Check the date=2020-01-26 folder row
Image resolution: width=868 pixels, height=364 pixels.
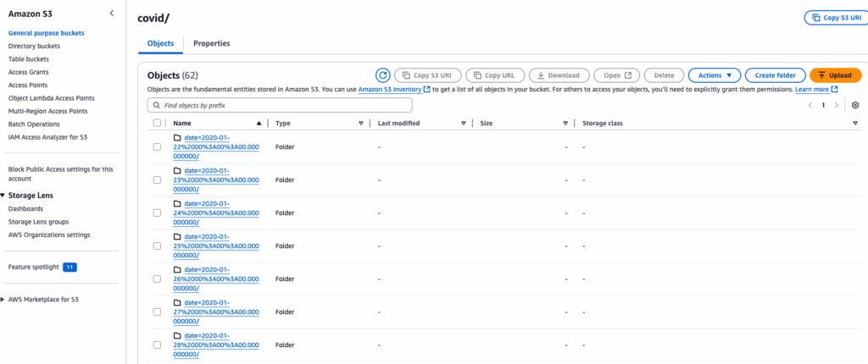click(x=157, y=279)
